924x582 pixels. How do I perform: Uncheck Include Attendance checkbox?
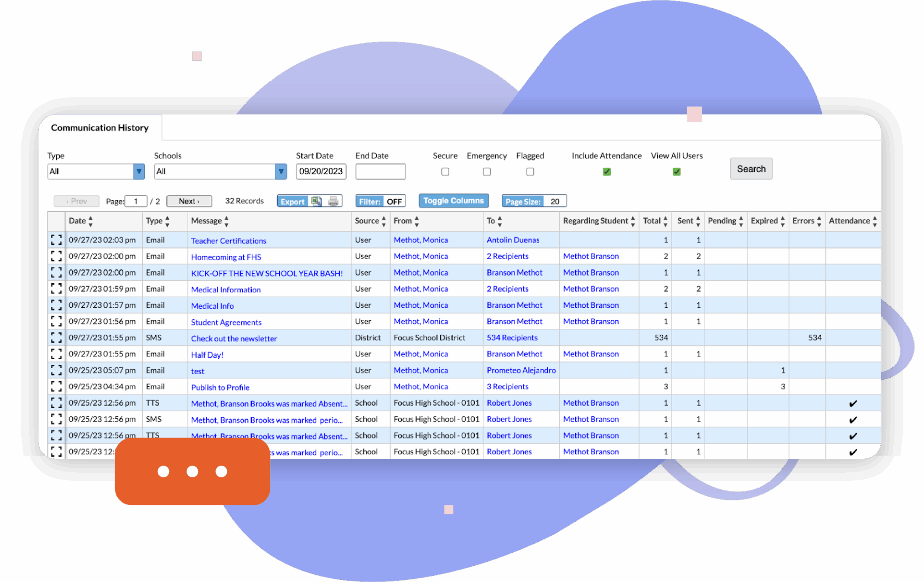click(x=606, y=171)
